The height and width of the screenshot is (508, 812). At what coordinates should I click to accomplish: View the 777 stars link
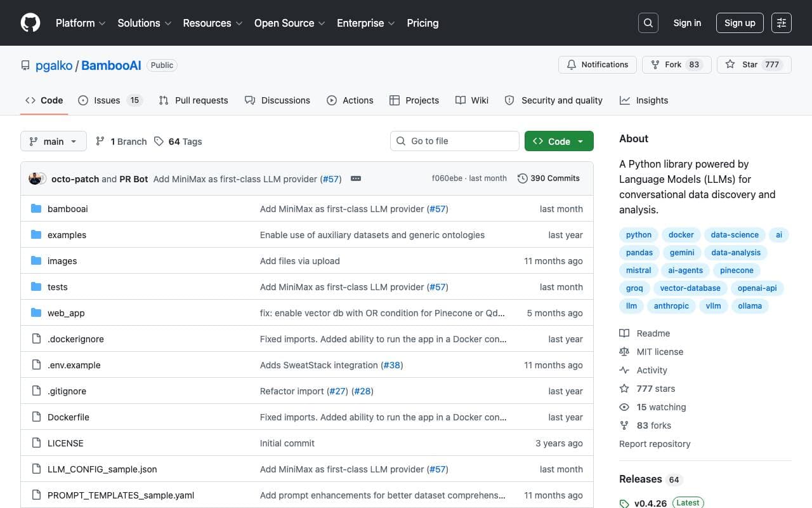tap(648, 389)
